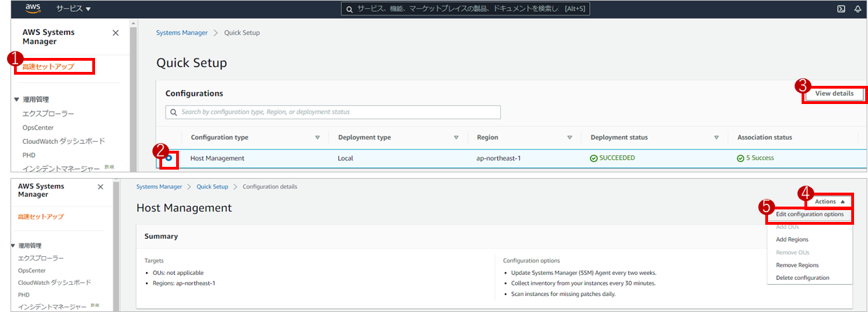The image size is (868, 312).
Task: Click the 'Collect inventory from your instances' line
Action: point(582,283)
